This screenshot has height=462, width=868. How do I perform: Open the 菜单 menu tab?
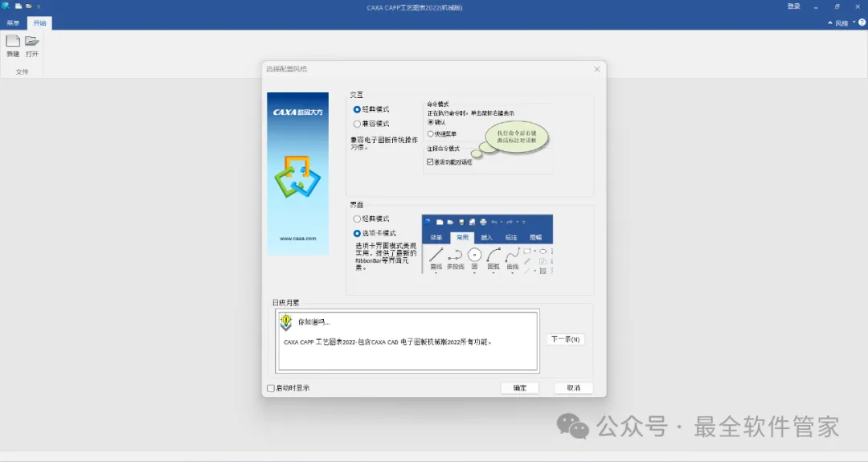pos(13,22)
